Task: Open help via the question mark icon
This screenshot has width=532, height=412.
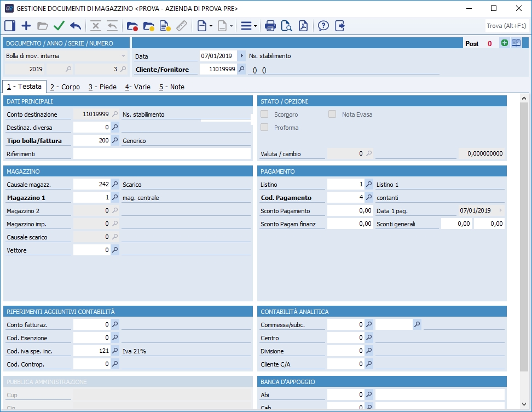Action: [x=323, y=26]
